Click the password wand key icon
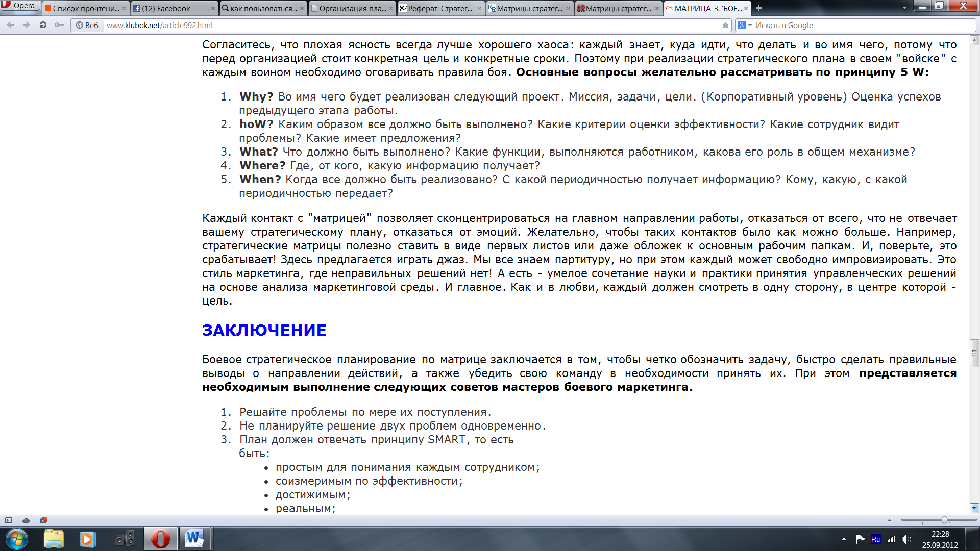The image size is (980, 551). click(x=59, y=25)
